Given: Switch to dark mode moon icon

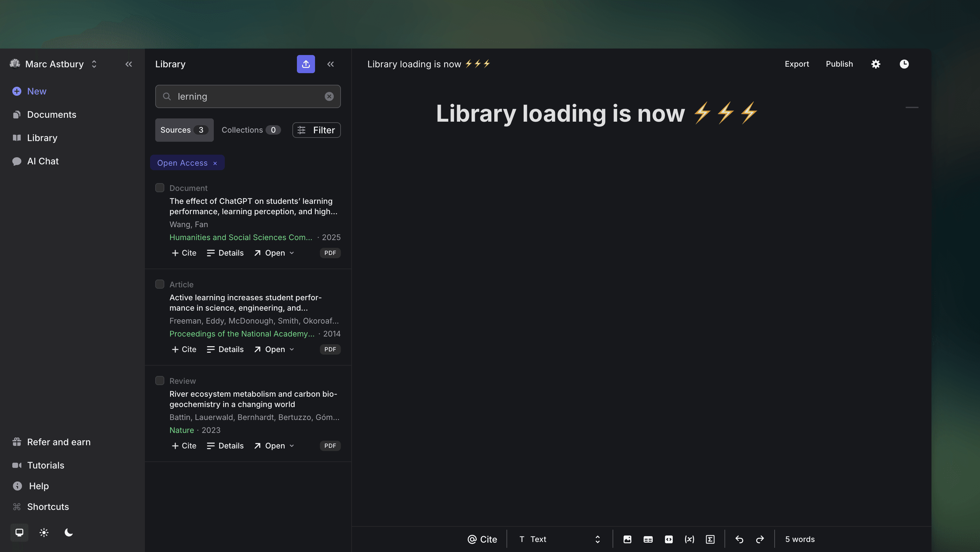Looking at the screenshot, I should [69, 532].
